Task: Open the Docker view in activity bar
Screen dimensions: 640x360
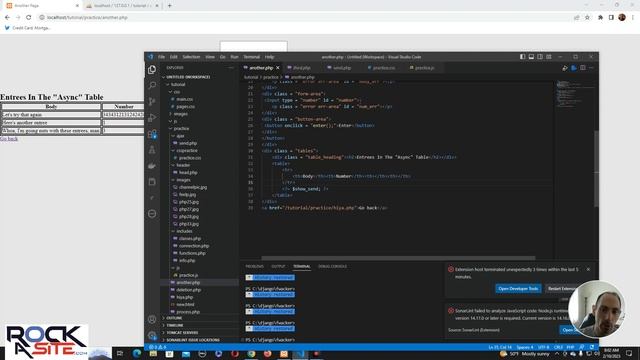Action: click(x=152, y=166)
